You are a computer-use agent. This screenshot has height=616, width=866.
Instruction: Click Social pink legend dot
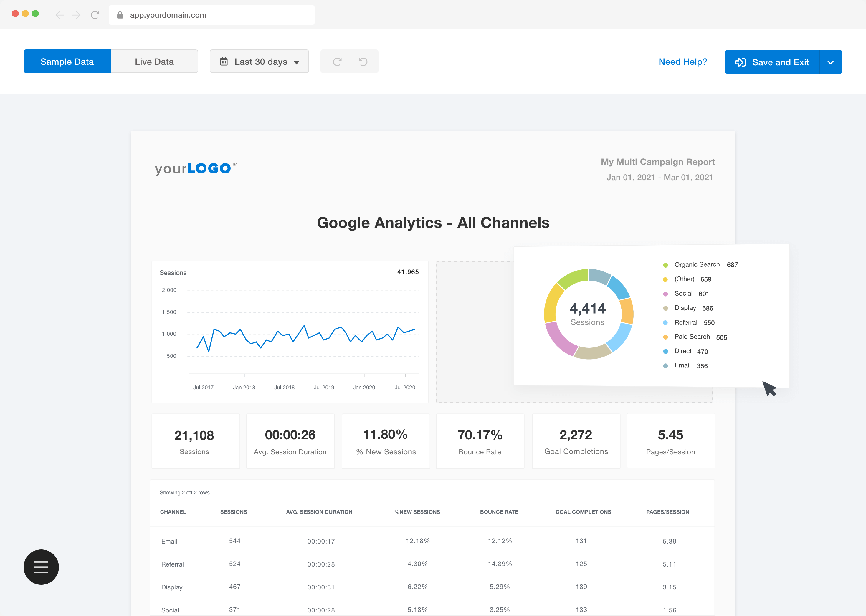[665, 294]
